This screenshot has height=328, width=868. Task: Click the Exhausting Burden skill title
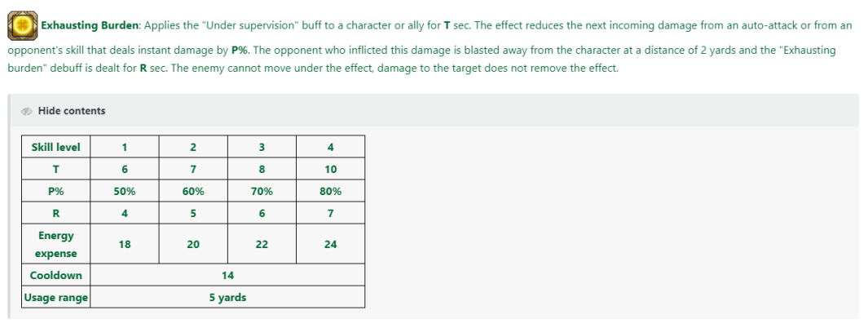pyautogui.click(x=90, y=25)
